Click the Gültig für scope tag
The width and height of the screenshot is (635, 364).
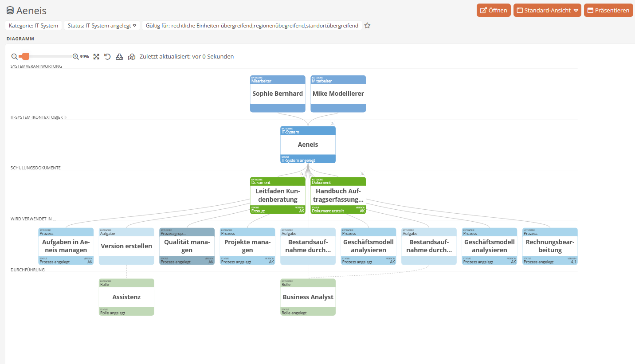click(x=252, y=26)
